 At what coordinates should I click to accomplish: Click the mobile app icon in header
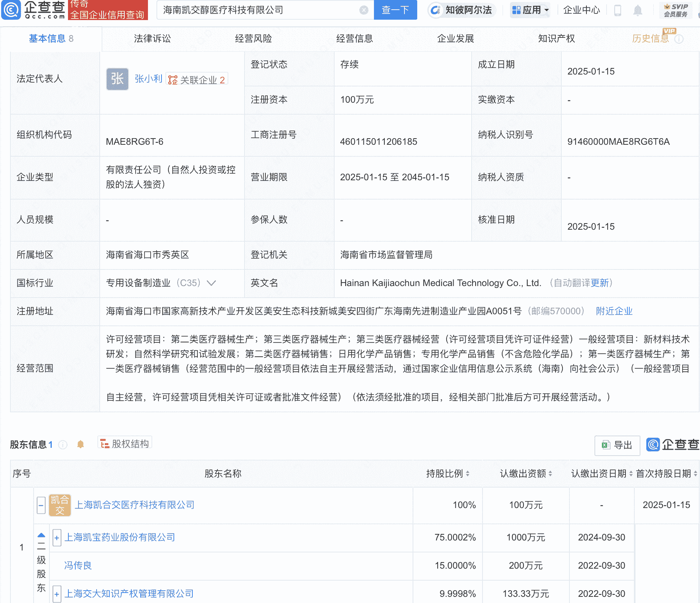(617, 10)
